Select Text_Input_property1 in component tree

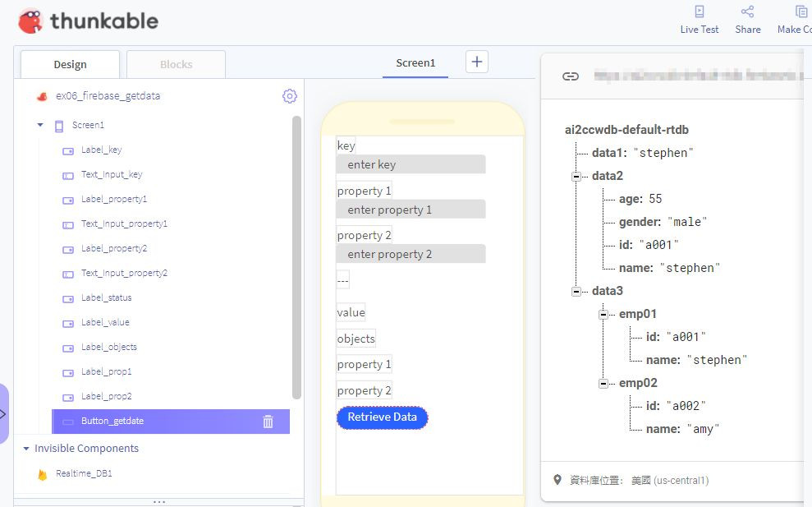124,224
